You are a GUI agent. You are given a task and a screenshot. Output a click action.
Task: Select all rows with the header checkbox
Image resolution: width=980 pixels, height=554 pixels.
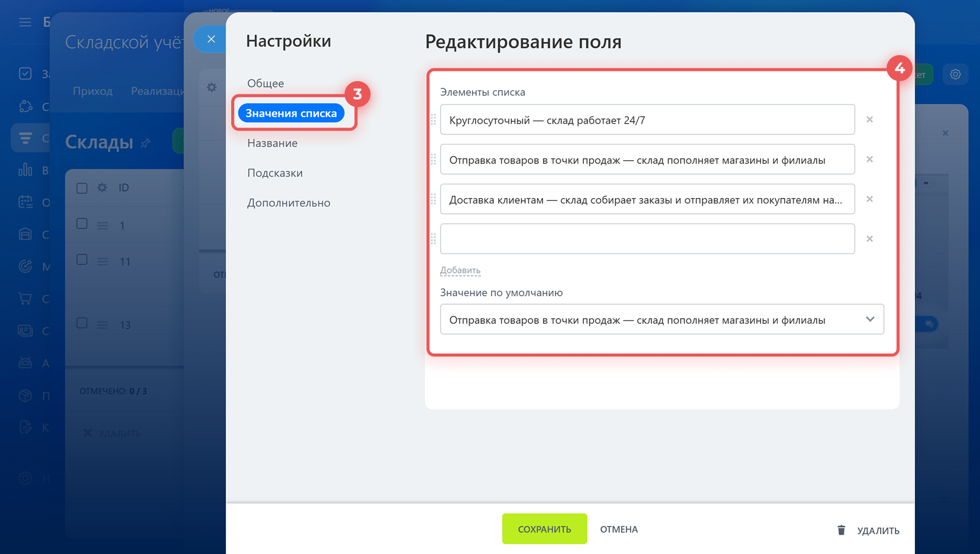[82, 188]
